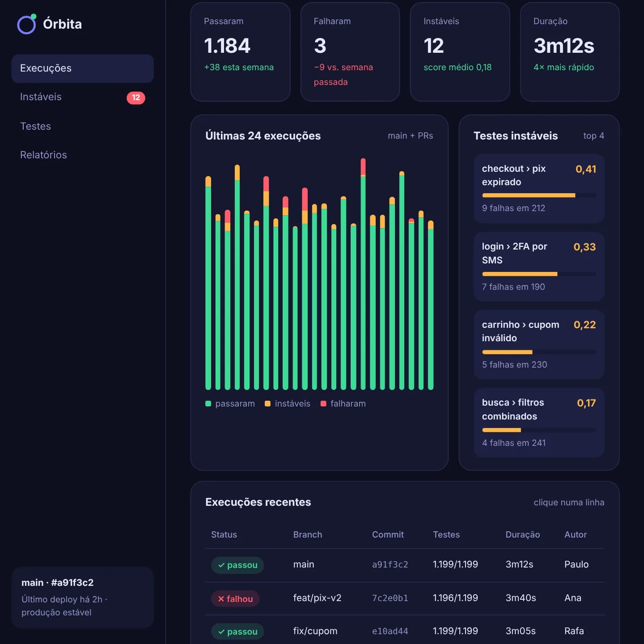This screenshot has height=644, width=644.
Task: Click the Status column header
Action: pyautogui.click(x=224, y=535)
